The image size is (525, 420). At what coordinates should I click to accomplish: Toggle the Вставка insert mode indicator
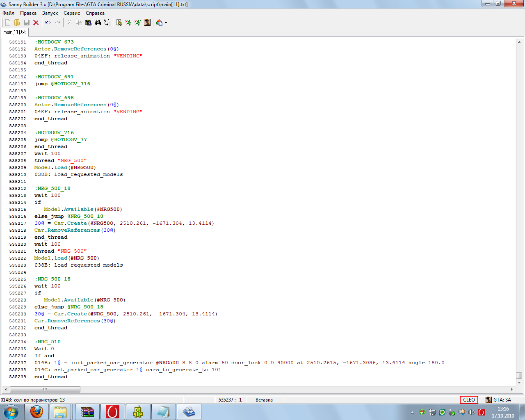264,400
